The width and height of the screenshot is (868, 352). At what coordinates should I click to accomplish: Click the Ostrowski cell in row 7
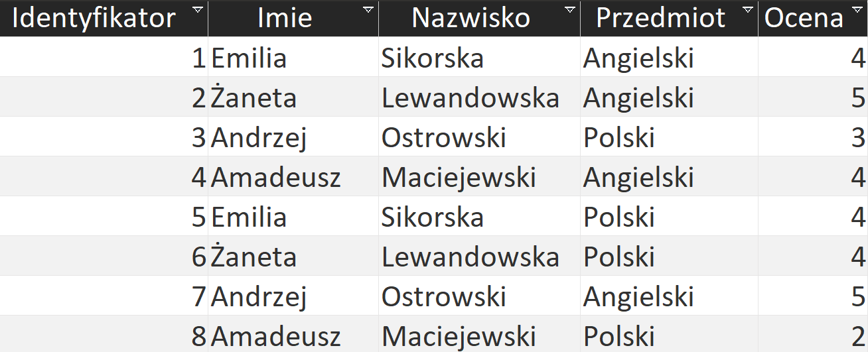click(x=479, y=296)
